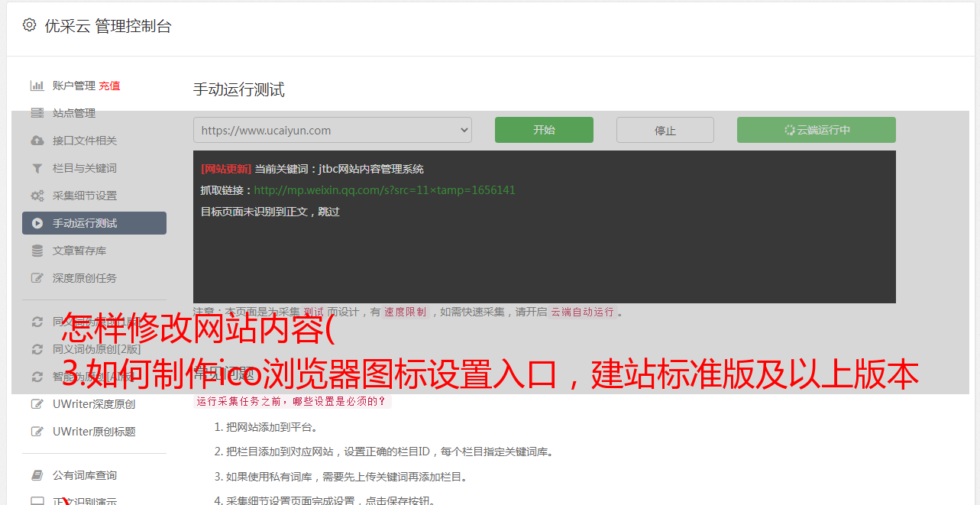Click the 目标页面未识别到正文，跳过 log line
Viewport: 980px width, 505px height.
pos(270,212)
